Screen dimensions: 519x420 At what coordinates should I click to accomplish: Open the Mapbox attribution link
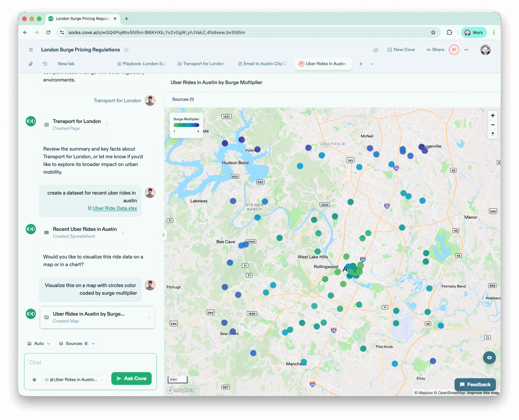pyautogui.click(x=423, y=393)
